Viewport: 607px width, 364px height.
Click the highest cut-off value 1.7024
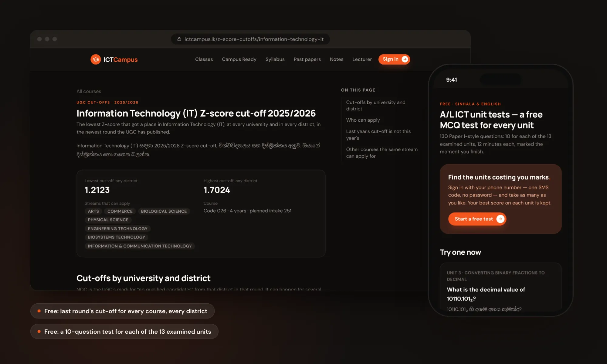click(217, 190)
